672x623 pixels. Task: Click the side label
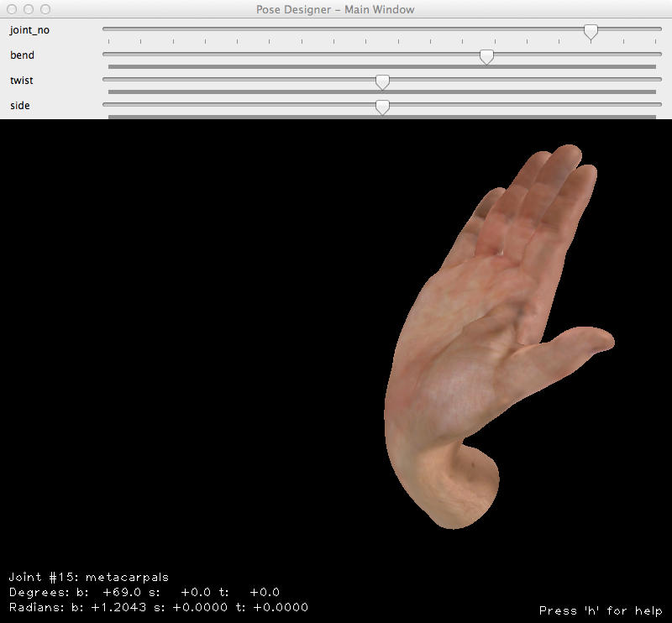(x=19, y=106)
